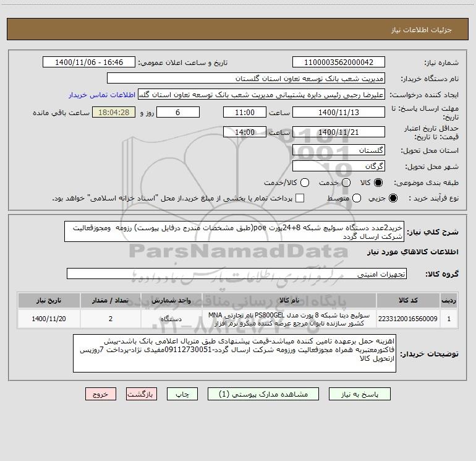Click the تعداد / مقدار column header
This screenshot has height=461, width=476.
[111, 300]
